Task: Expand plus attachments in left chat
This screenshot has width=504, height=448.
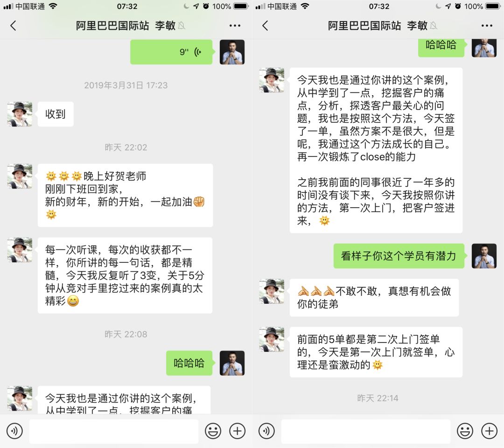Action: coord(237,431)
